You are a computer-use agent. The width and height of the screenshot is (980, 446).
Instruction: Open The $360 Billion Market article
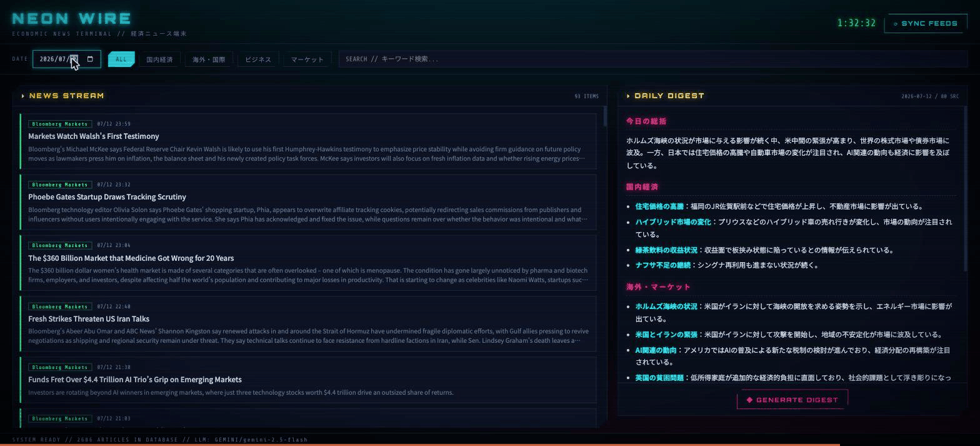tap(131, 258)
